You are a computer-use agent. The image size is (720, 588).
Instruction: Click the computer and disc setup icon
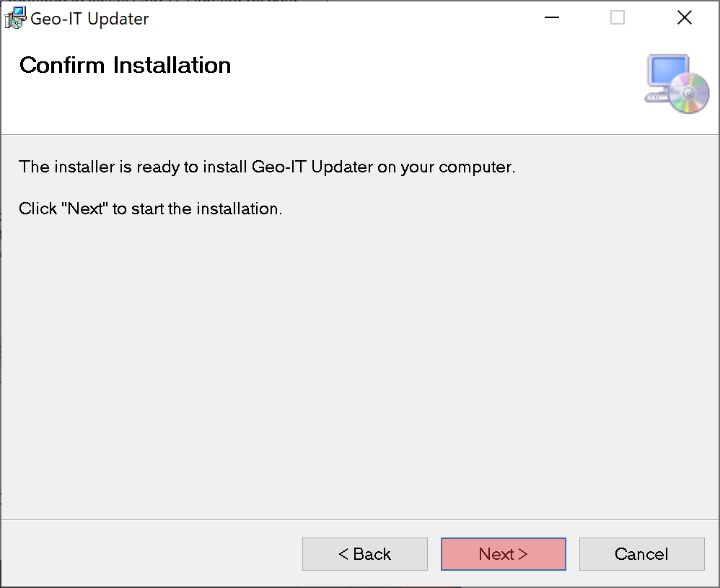[677, 84]
